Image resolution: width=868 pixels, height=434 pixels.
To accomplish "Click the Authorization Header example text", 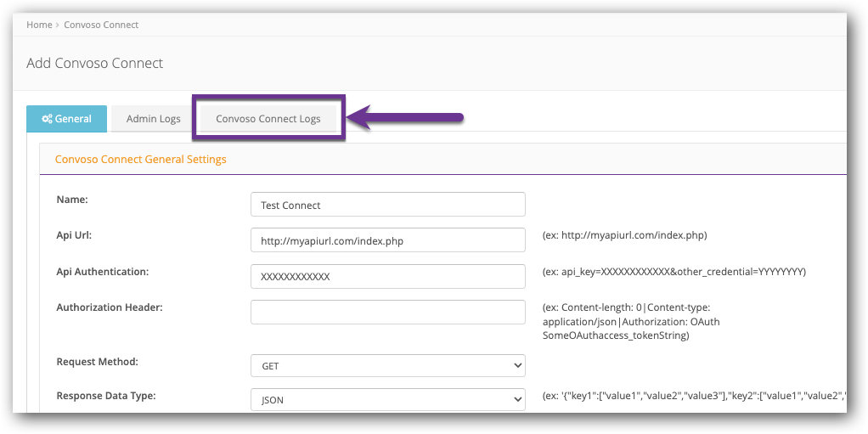I will click(631, 322).
